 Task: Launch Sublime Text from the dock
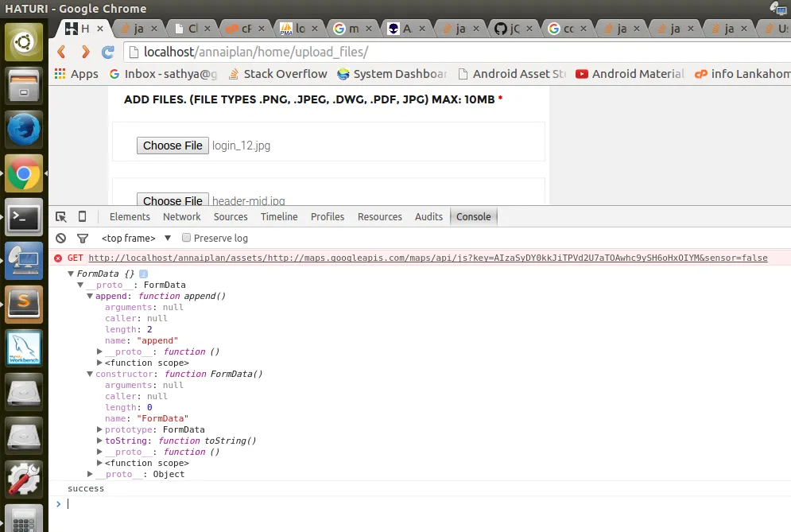(24, 305)
